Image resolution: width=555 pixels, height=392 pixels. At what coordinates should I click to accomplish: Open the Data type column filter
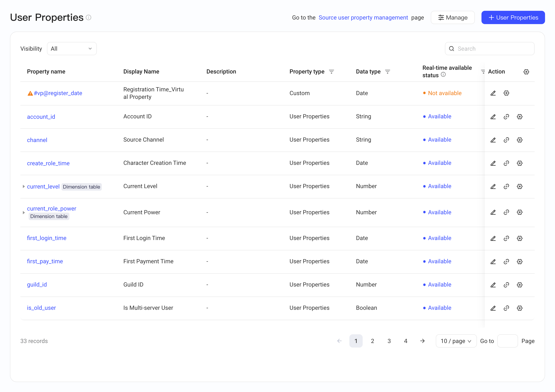[x=388, y=72]
